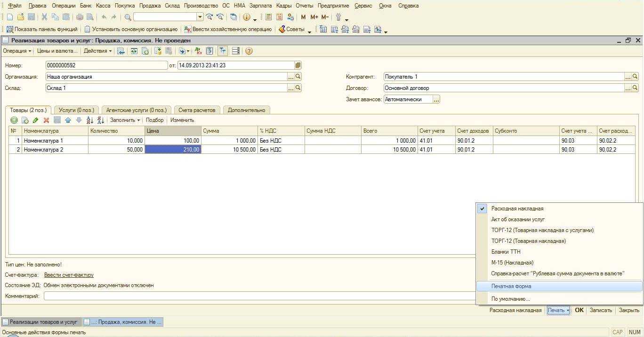
Task: Click the green add row icon
Action: coord(14,120)
